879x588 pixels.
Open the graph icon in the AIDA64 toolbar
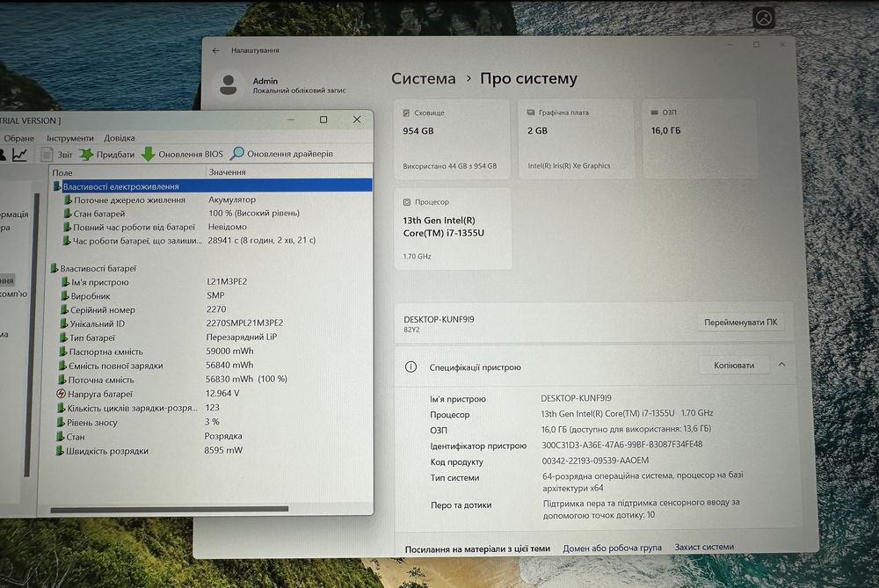coord(19,154)
